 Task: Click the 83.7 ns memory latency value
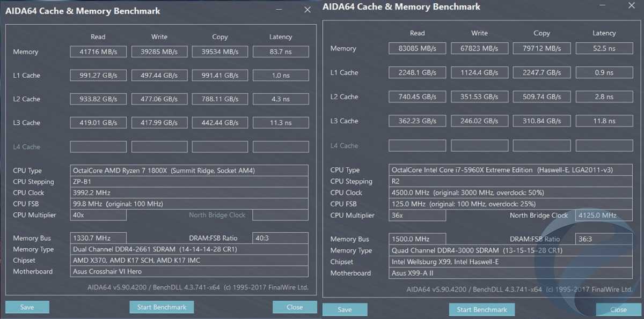click(x=281, y=52)
